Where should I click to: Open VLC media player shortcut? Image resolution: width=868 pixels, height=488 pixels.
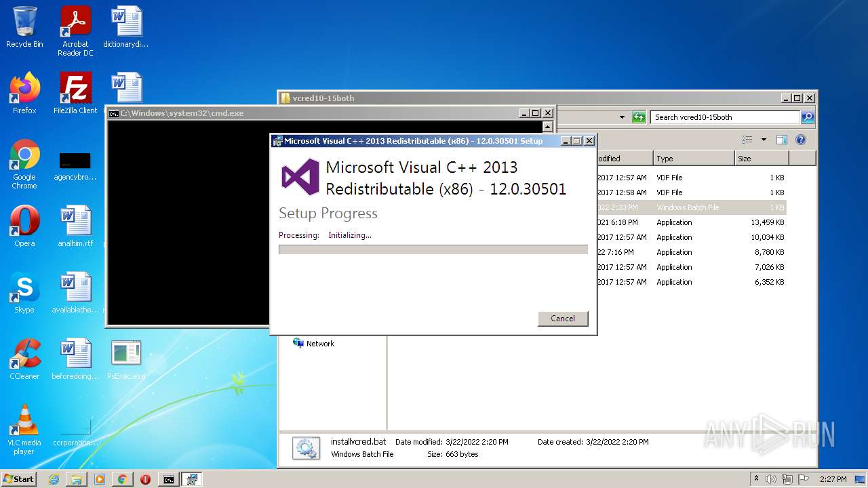pos(24,430)
